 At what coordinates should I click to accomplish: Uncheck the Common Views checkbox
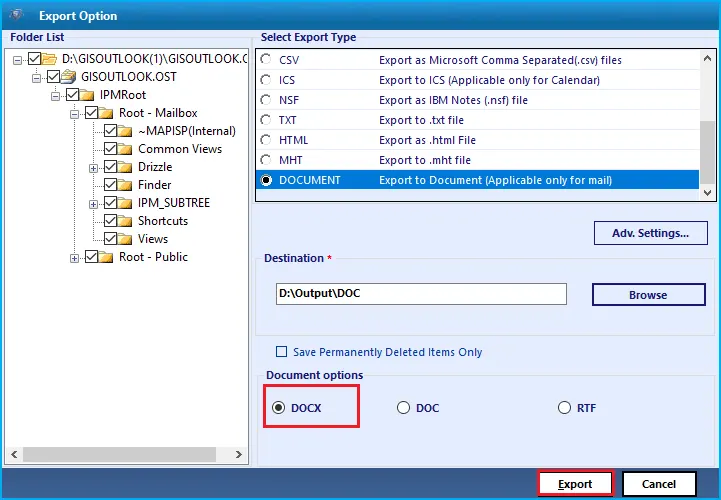tap(110, 149)
